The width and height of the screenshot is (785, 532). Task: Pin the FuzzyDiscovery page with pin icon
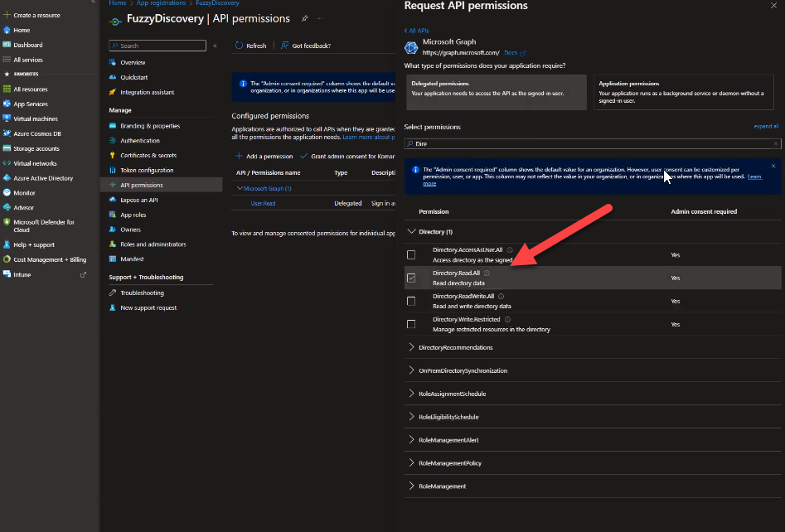305,18
